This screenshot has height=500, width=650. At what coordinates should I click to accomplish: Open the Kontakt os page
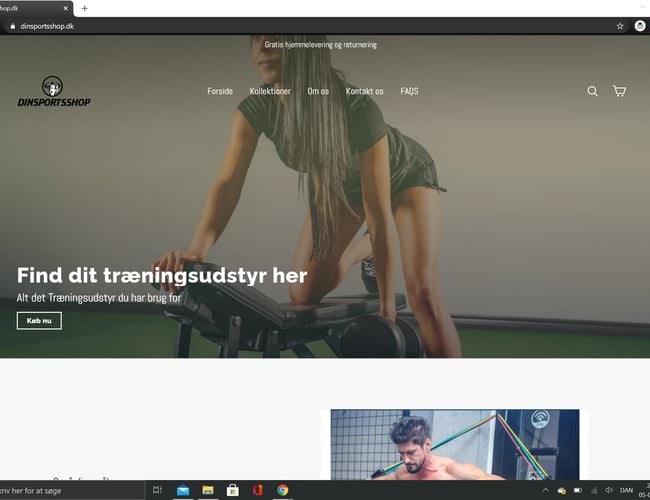(x=364, y=91)
